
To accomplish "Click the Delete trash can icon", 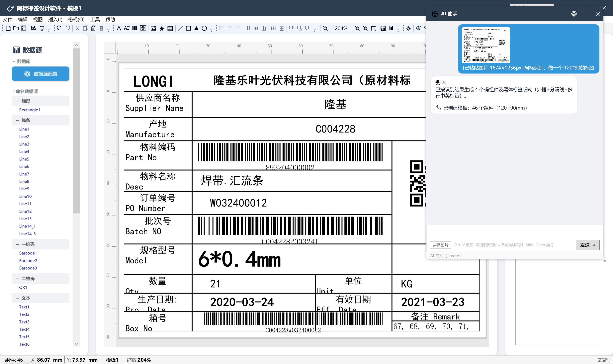I will pos(102,28).
